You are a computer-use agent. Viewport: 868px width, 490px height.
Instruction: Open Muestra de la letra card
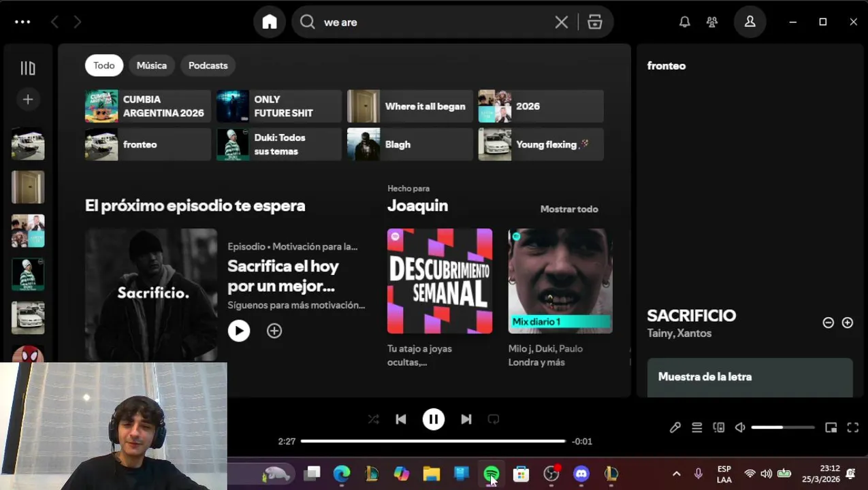(750, 378)
